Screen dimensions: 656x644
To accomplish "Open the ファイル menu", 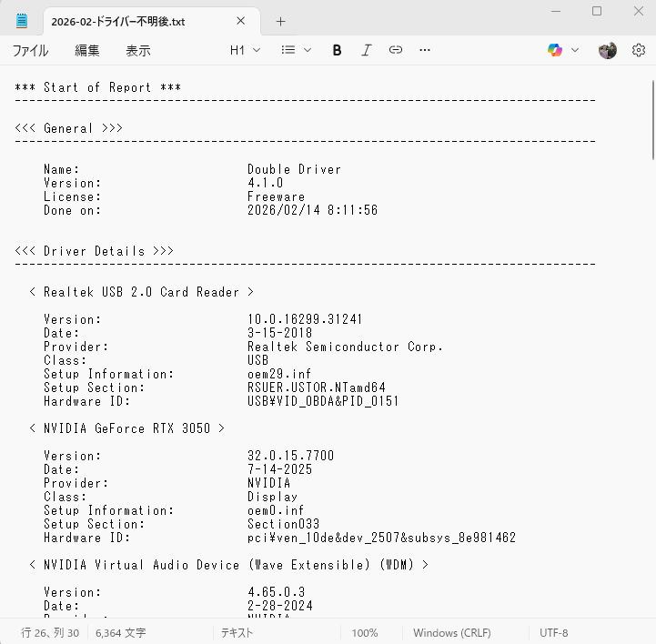I will pos(30,51).
